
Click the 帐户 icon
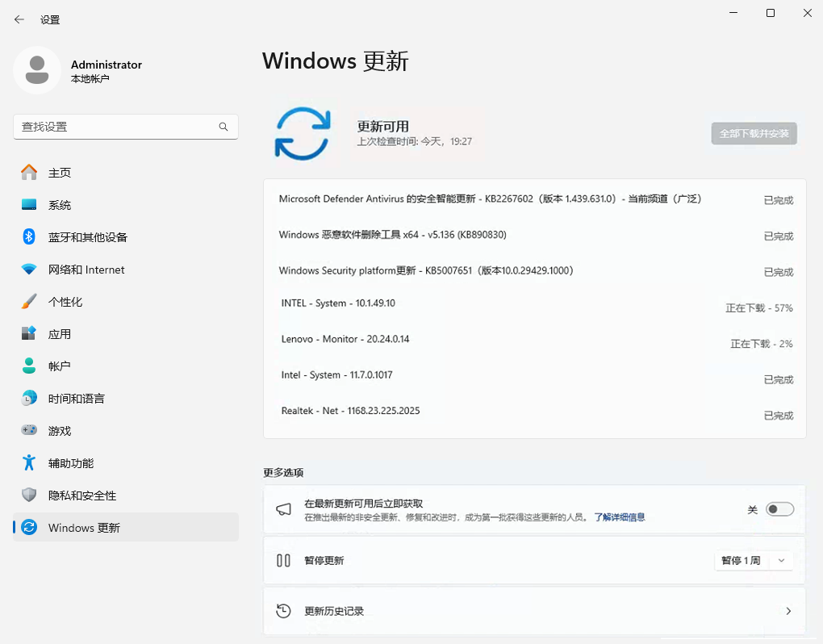pos(32,366)
